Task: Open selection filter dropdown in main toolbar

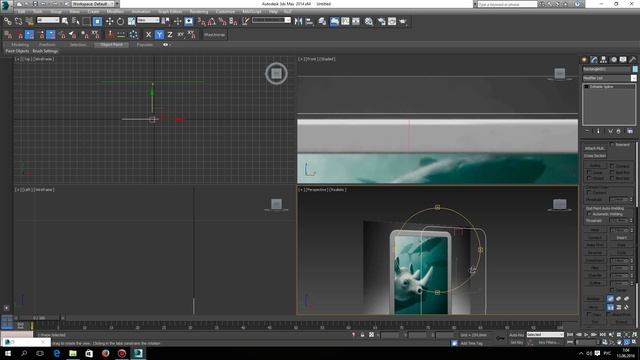Action: pos(48,20)
